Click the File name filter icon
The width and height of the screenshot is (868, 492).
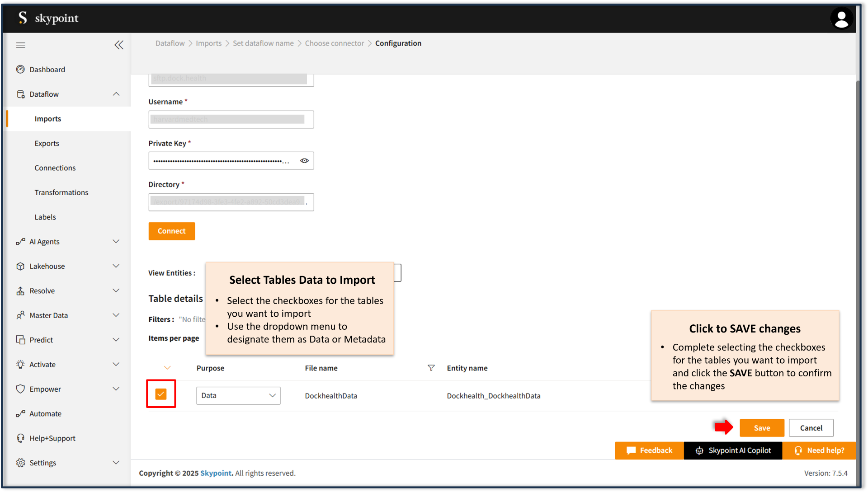431,368
